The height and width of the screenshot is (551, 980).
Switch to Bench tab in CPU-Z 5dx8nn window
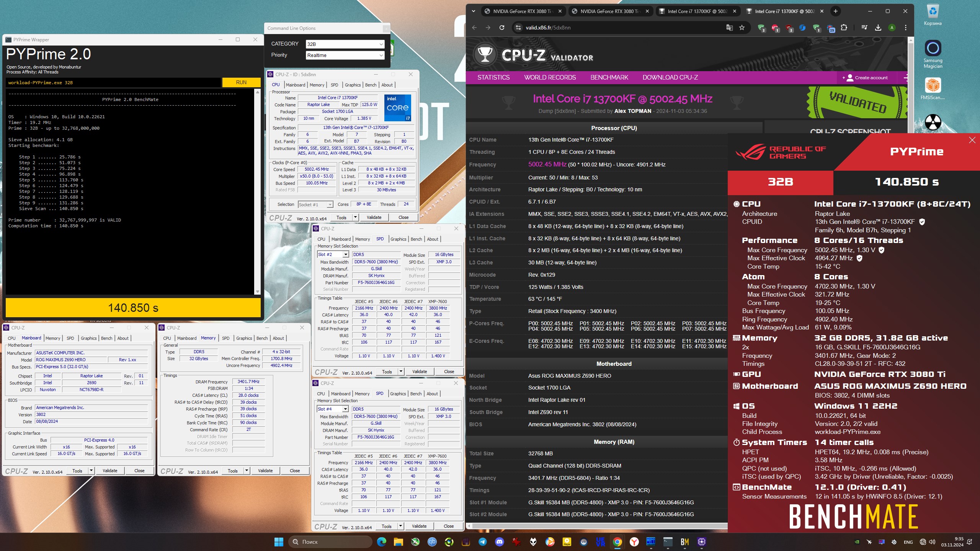371,85
